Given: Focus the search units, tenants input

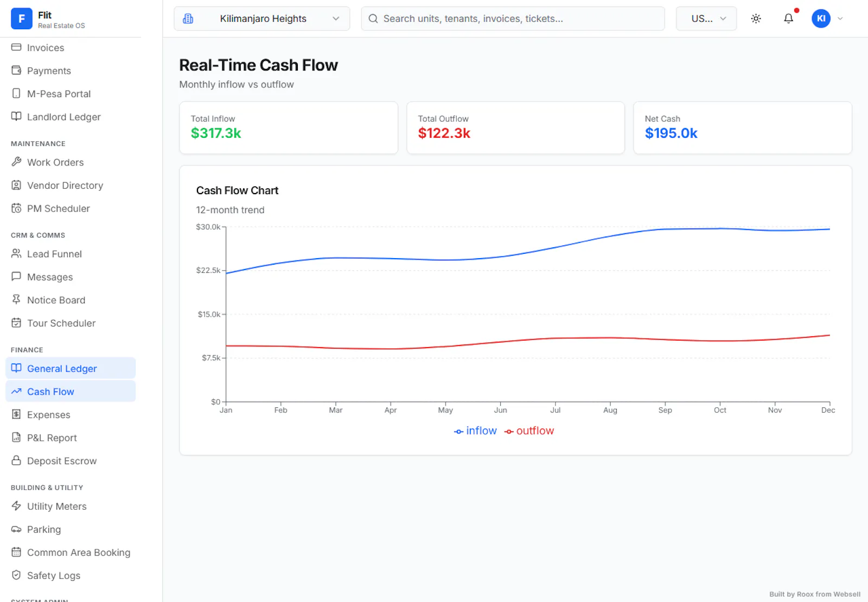Looking at the screenshot, I should coord(513,18).
